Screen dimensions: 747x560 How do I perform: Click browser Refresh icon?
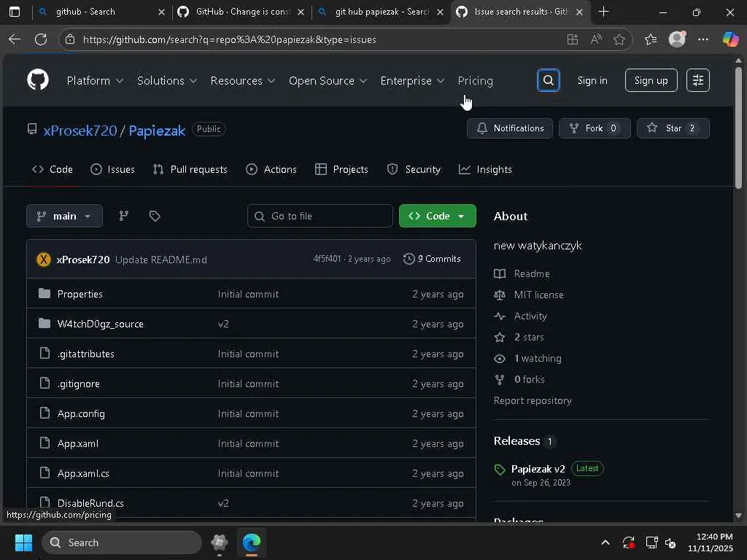tap(41, 39)
